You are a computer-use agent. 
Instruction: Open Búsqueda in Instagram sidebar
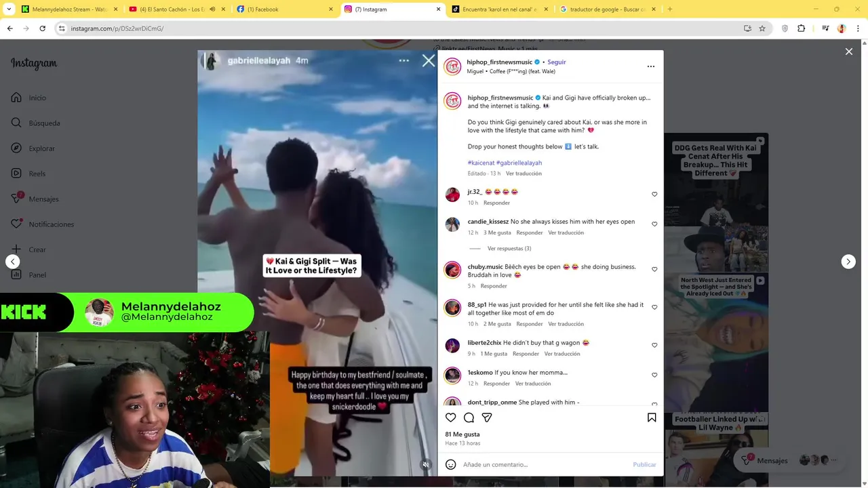click(x=35, y=123)
